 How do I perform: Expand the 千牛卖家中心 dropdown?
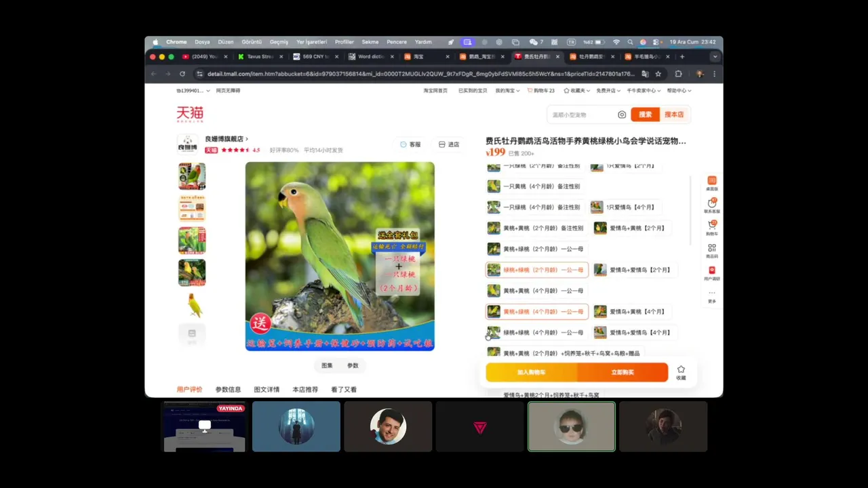click(643, 90)
